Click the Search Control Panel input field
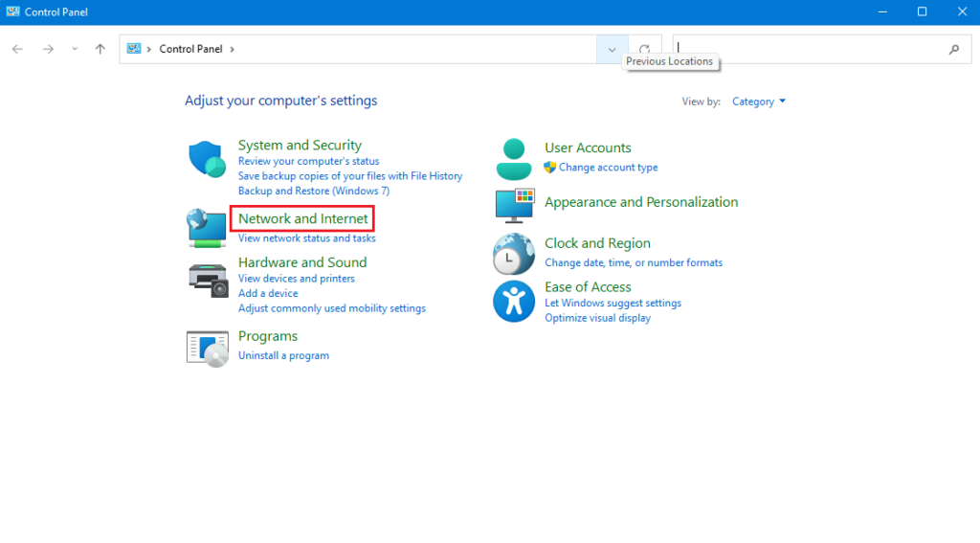This screenshot has width=980, height=543. coord(809,49)
